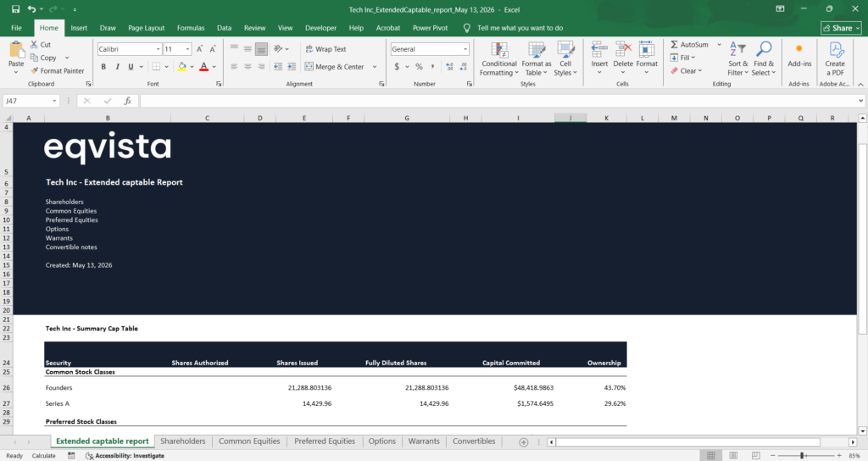Click the Clear button in Editing
Viewport: 868px width, 461px height.
coord(687,71)
